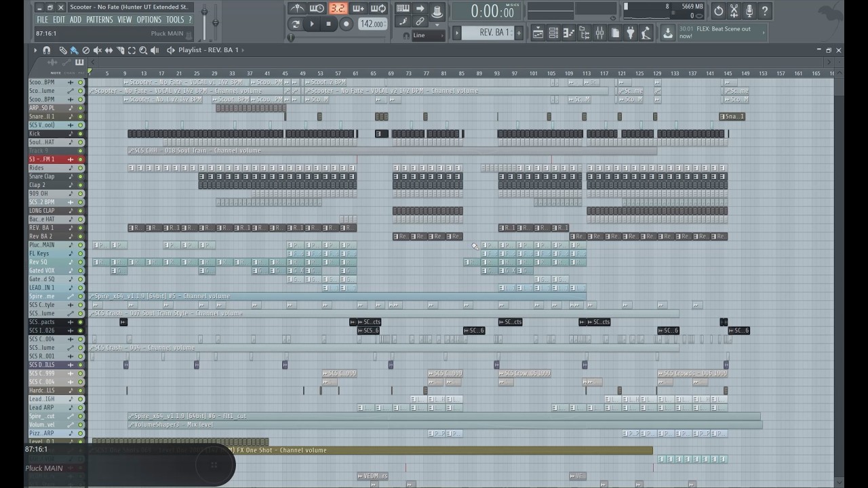Click the Play button in transport
868x488 pixels.
click(312, 24)
